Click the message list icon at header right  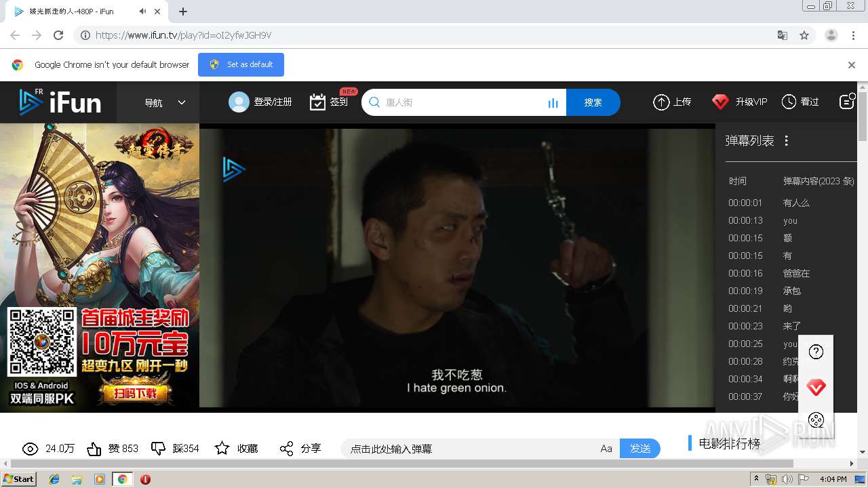coord(847,102)
